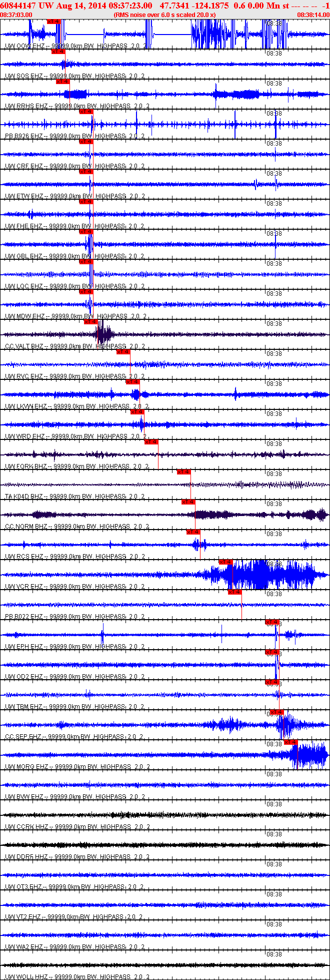
Task: Click the red pick flag on UW RRHS trace
Action: point(63,82)
